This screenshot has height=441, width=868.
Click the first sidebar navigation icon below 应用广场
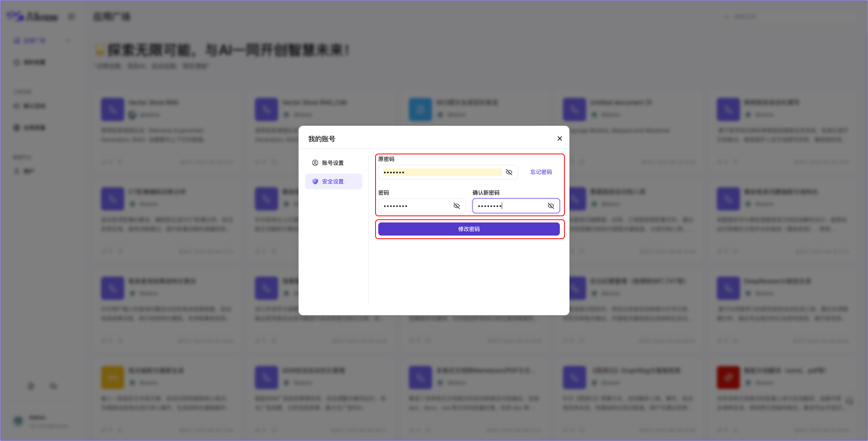(16, 62)
